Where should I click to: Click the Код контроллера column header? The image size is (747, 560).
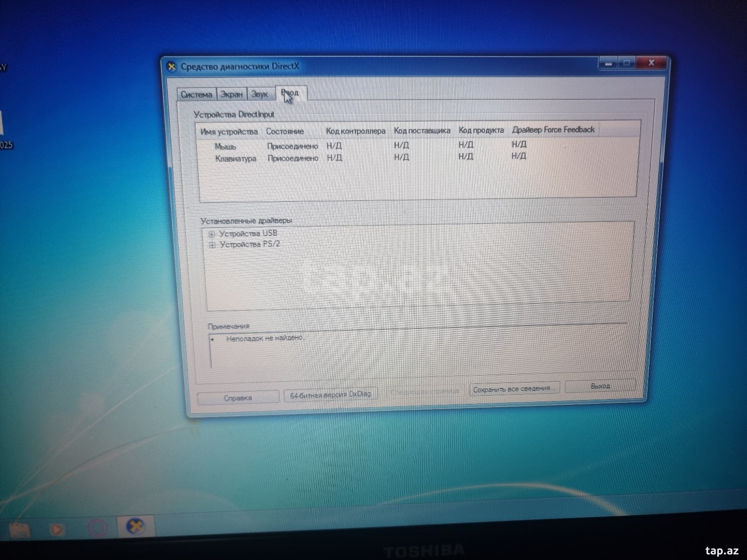(x=356, y=131)
